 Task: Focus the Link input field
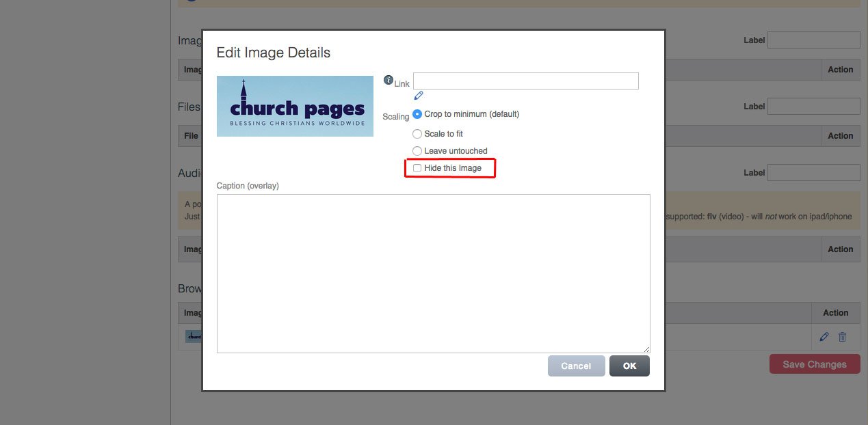point(526,81)
